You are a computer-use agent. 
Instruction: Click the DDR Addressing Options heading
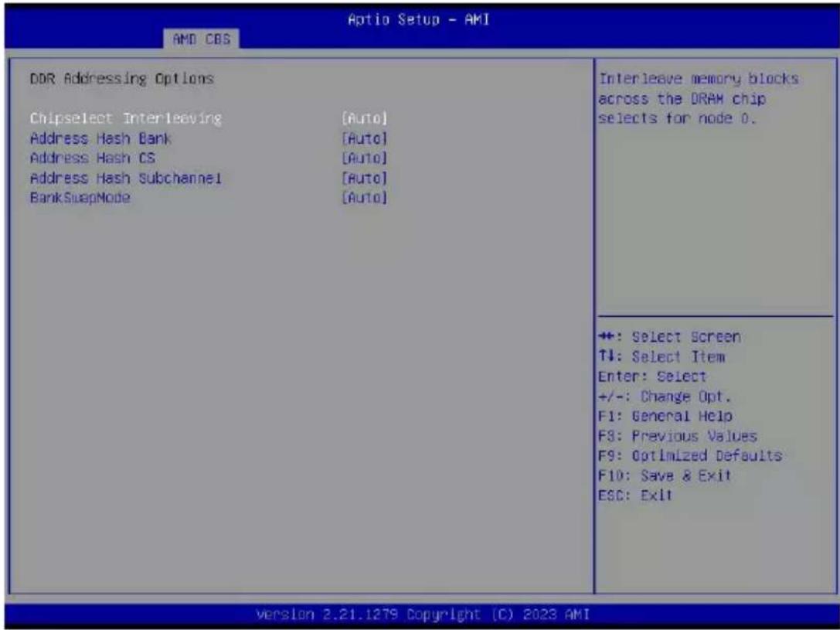coord(122,79)
